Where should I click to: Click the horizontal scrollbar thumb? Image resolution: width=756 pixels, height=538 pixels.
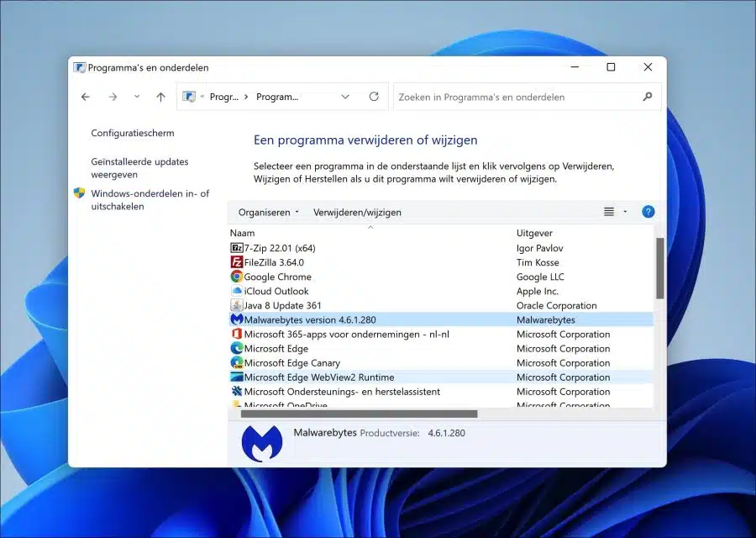tap(359, 414)
